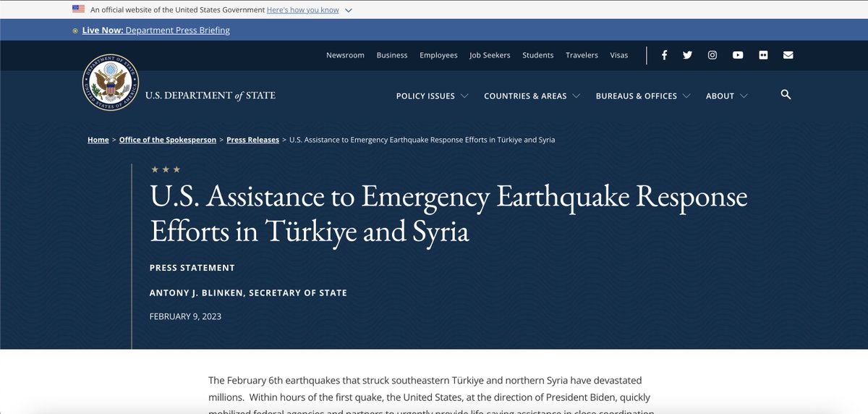
Task: Go to Home breadcrumb
Action: (x=98, y=140)
